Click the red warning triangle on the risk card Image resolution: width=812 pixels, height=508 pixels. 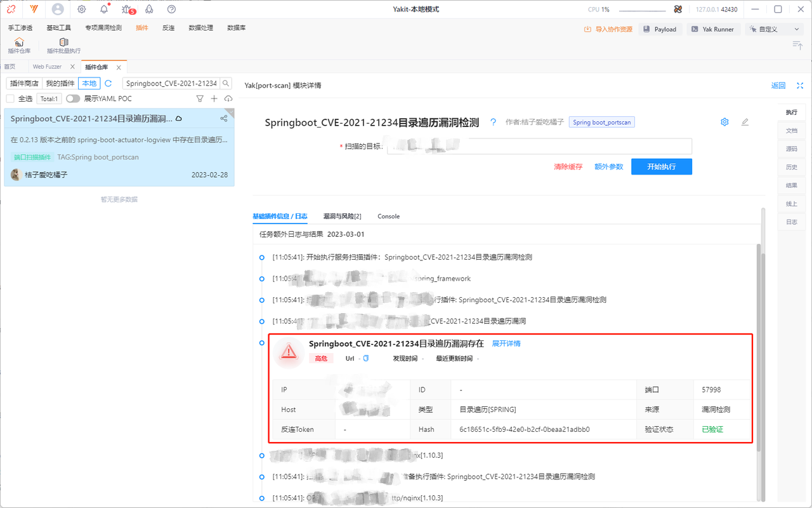click(x=289, y=351)
